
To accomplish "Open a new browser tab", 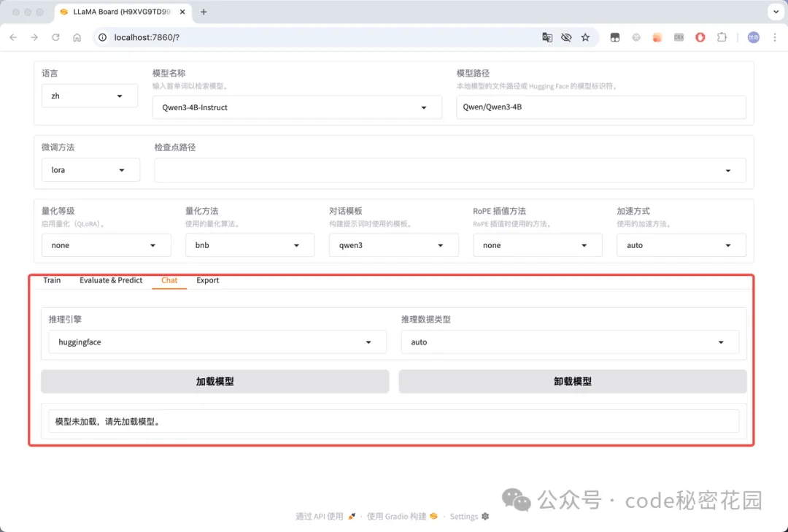I will tap(204, 12).
